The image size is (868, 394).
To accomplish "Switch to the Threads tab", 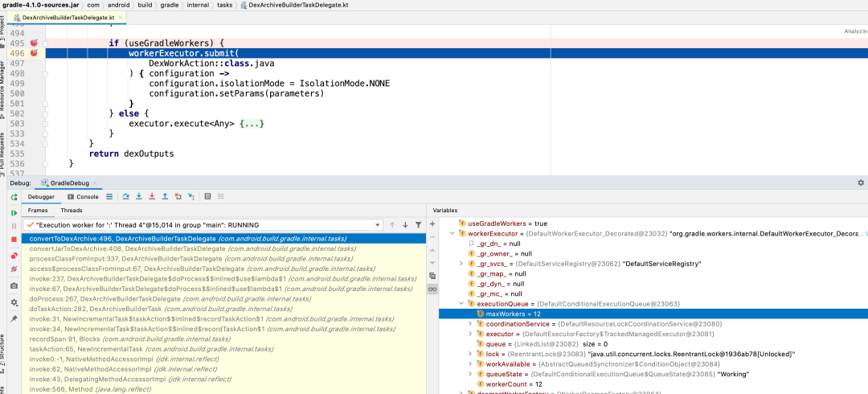I will (72, 210).
